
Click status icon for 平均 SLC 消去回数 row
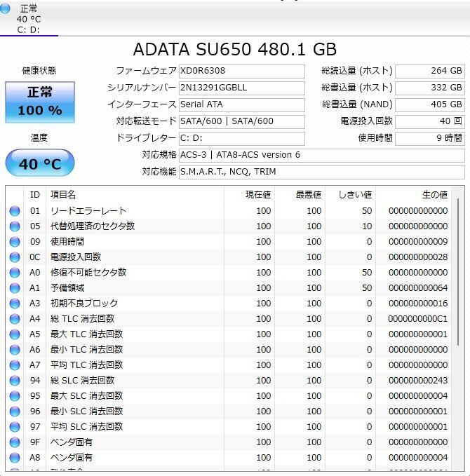(15, 427)
